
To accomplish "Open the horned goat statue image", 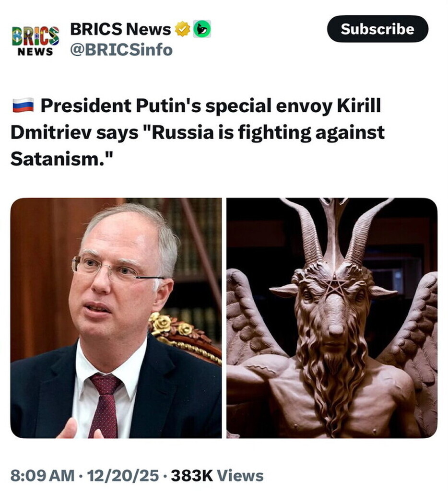I will 332,318.
